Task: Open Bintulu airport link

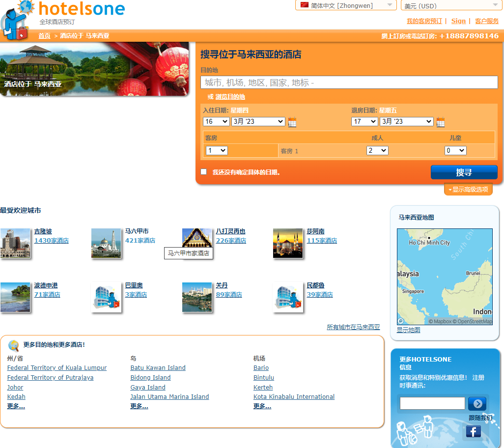Action: (264, 377)
